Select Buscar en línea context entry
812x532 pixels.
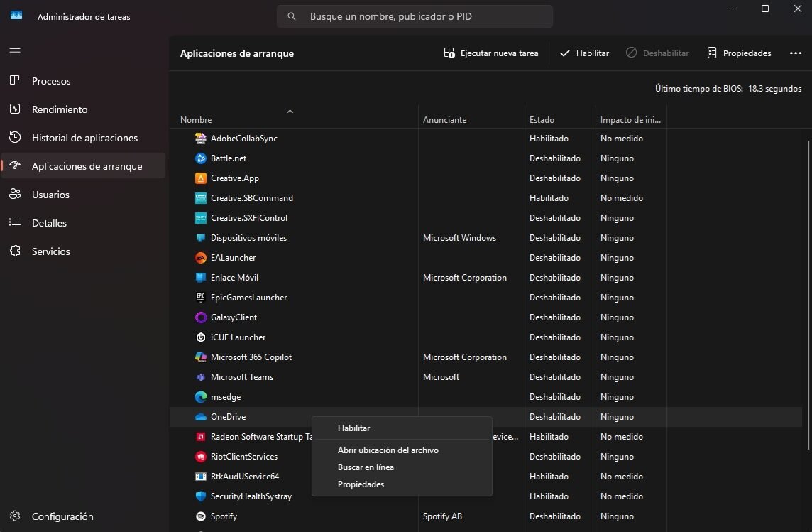(366, 467)
